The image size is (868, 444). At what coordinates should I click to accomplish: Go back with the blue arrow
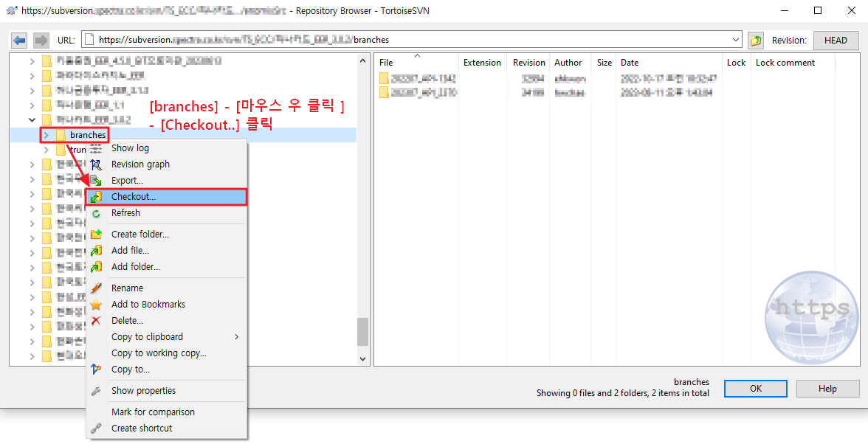click(x=19, y=40)
